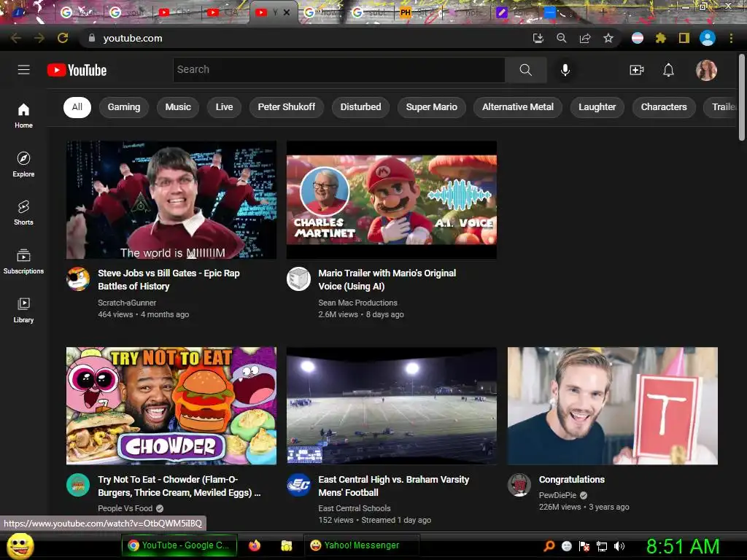The image size is (747, 560).
Task: Open Steve Jobs vs Bill Gates thumbnail
Action: (171, 200)
